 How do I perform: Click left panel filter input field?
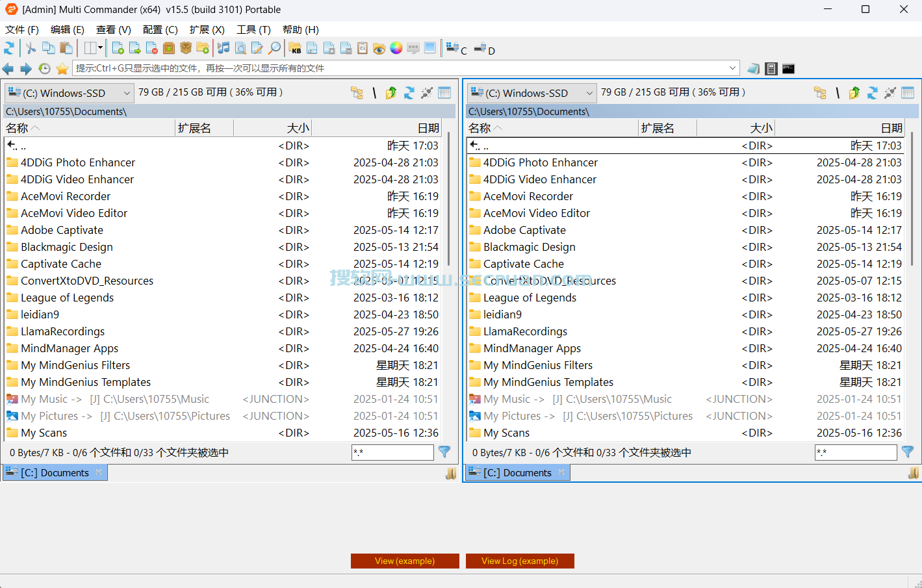[x=392, y=452]
